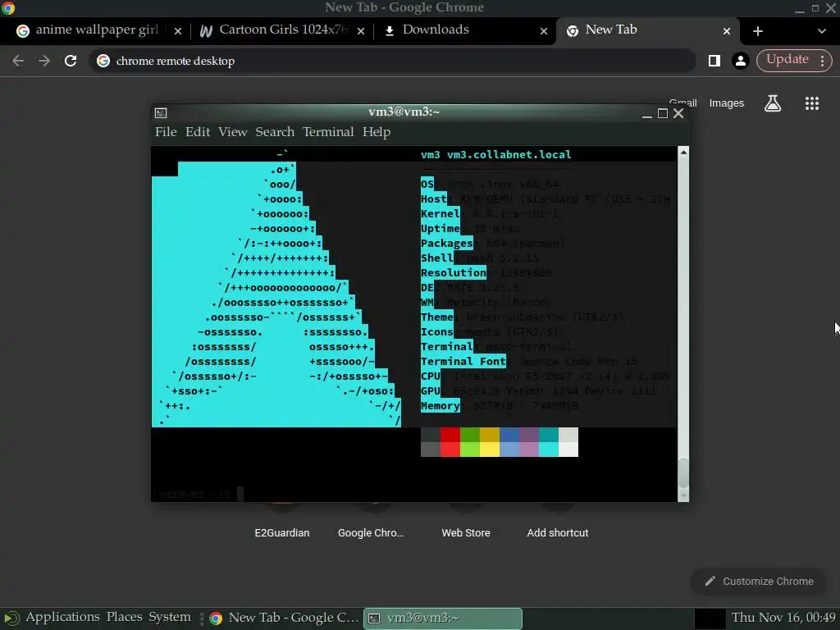The width and height of the screenshot is (840, 630).
Task: Click the Memory label in neofetch
Action: tap(440, 406)
